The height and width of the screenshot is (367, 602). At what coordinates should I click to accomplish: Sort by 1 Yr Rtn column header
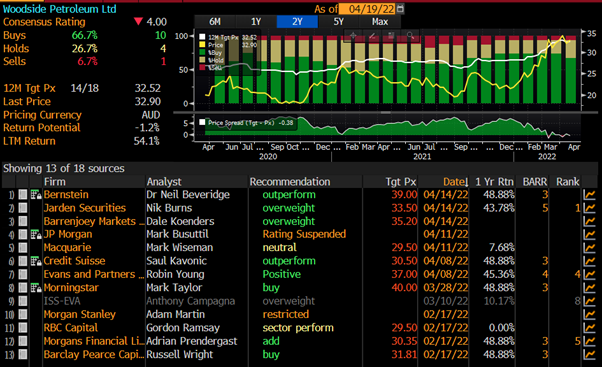tap(494, 182)
